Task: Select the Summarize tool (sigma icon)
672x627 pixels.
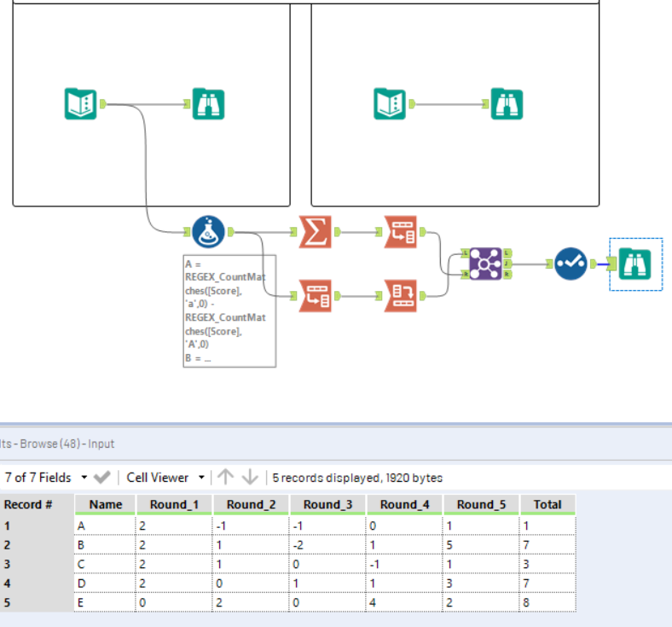Action: coord(316,232)
